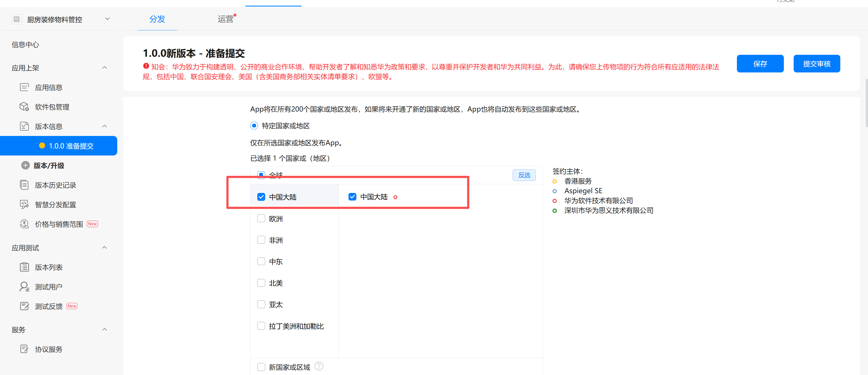This screenshot has width=868, height=375.
Task: Click the red warning icon before 知会
Action: coord(146,66)
